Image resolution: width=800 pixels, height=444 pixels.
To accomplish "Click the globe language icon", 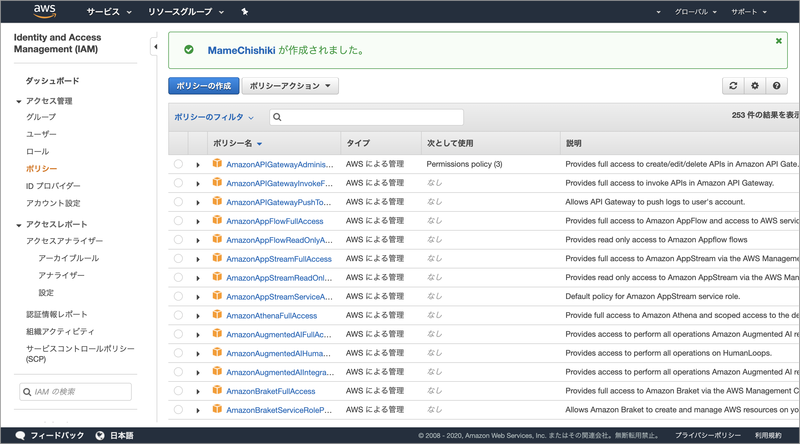I will click(100, 435).
